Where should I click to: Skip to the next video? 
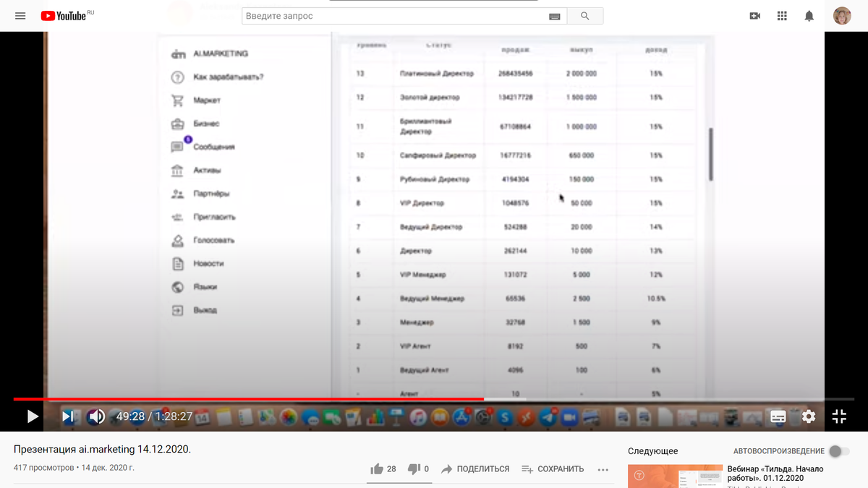67,416
